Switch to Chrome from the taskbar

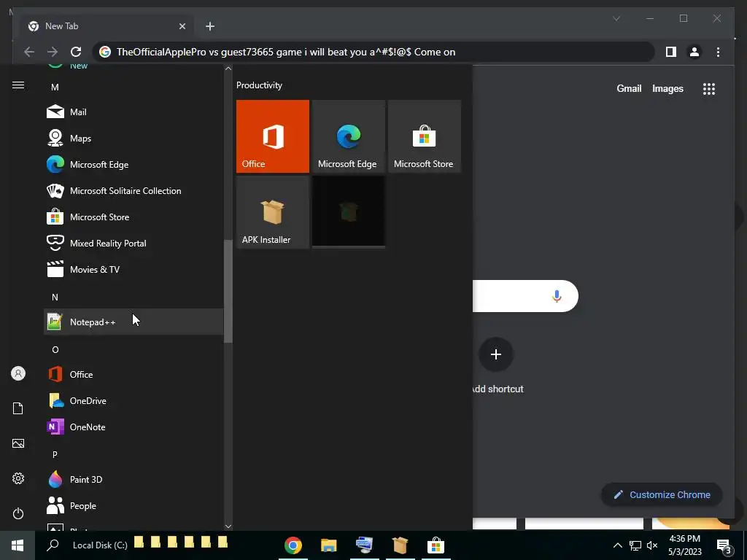(x=293, y=545)
